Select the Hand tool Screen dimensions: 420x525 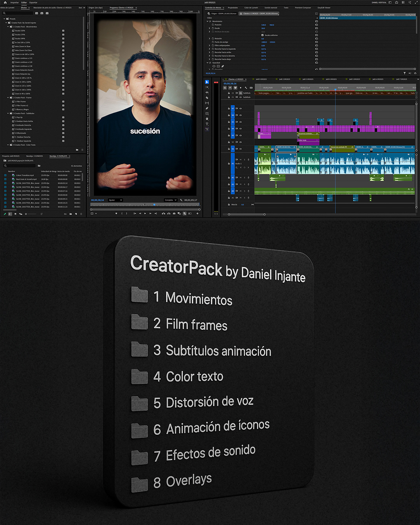(x=207, y=119)
